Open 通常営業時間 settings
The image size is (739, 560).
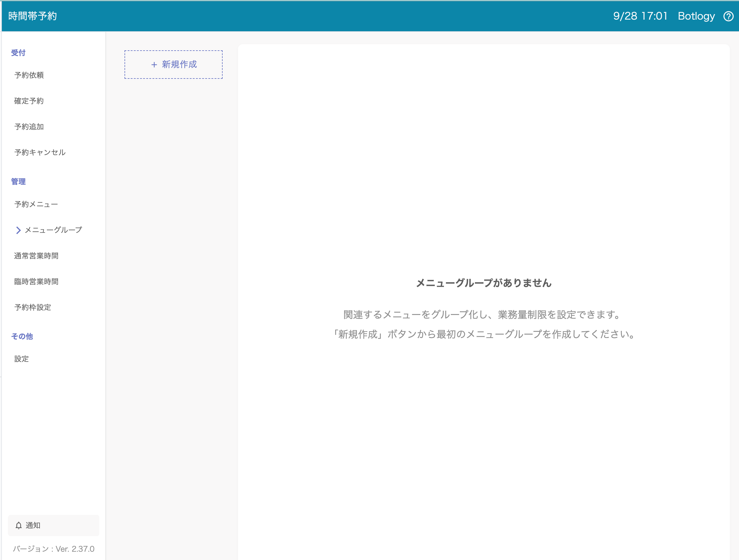tap(36, 255)
